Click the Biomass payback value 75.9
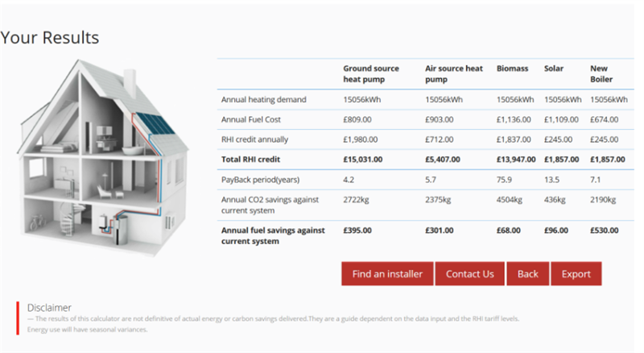644x353 pixels. tap(505, 179)
